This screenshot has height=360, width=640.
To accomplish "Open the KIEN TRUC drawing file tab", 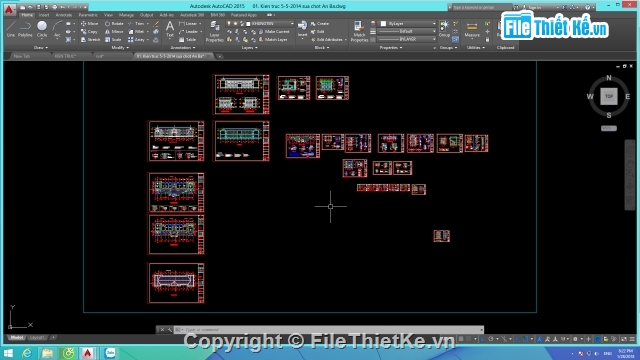I will tap(66, 56).
